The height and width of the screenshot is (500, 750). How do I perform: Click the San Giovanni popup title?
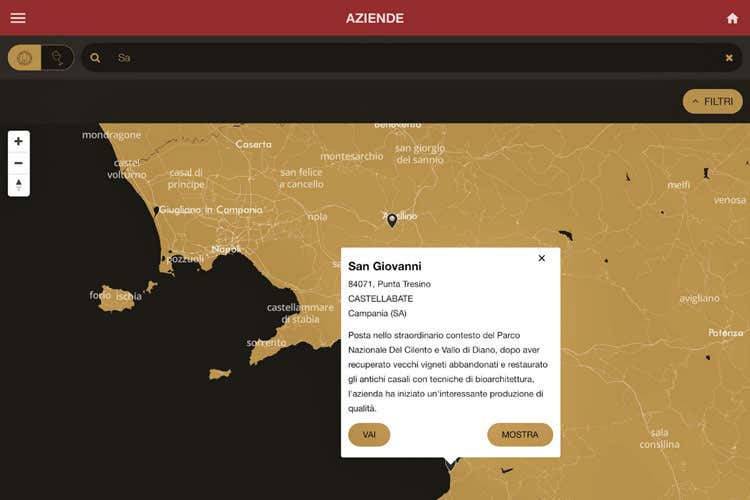[385, 267]
